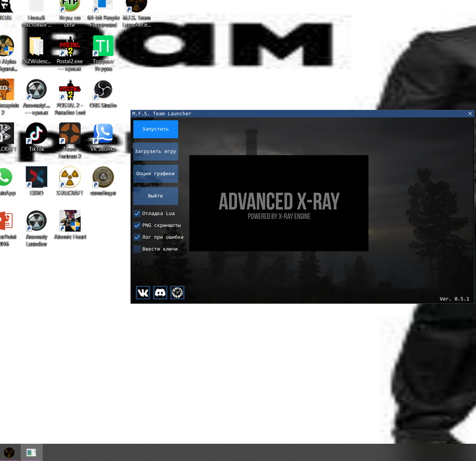Enable the Ввести ключи checkbox
The width and height of the screenshot is (476, 461).
tap(137, 249)
